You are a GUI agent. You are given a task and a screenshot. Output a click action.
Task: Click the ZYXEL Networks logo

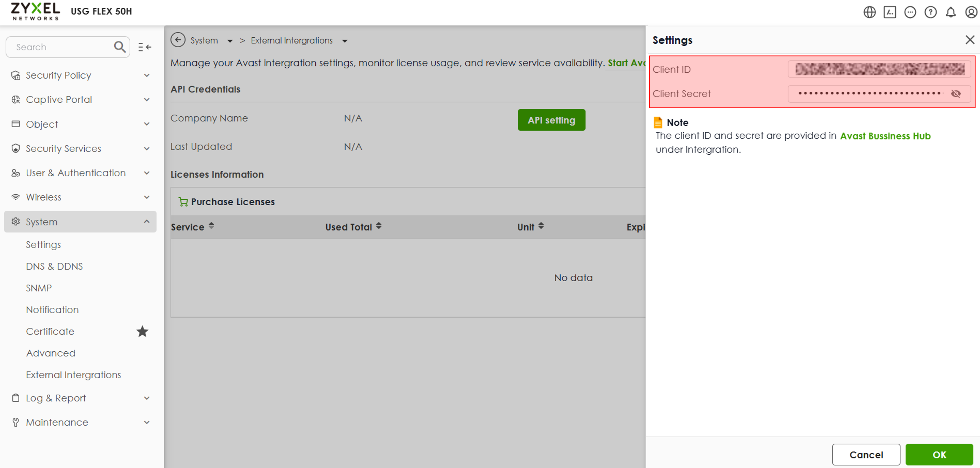pos(35,11)
